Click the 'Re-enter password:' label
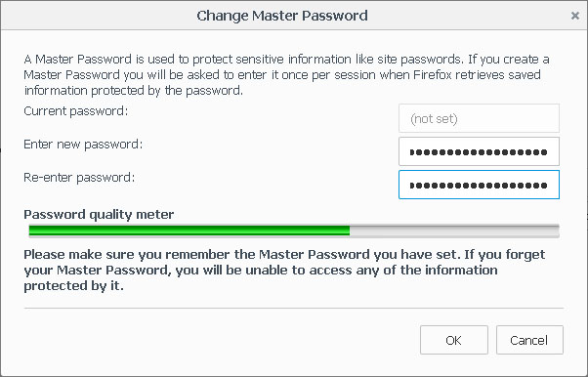588x377 pixels. [79, 178]
